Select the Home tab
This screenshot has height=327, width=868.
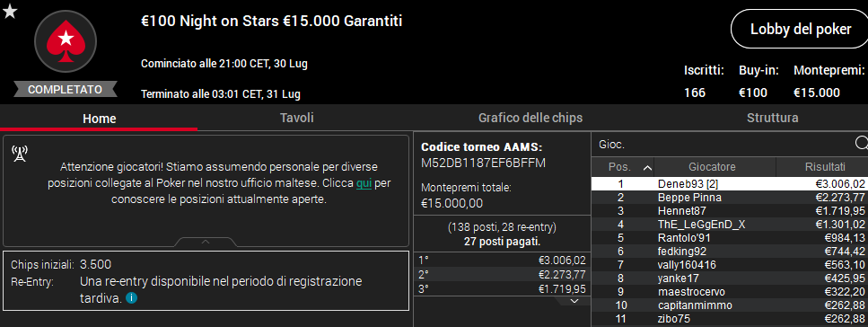[99, 119]
